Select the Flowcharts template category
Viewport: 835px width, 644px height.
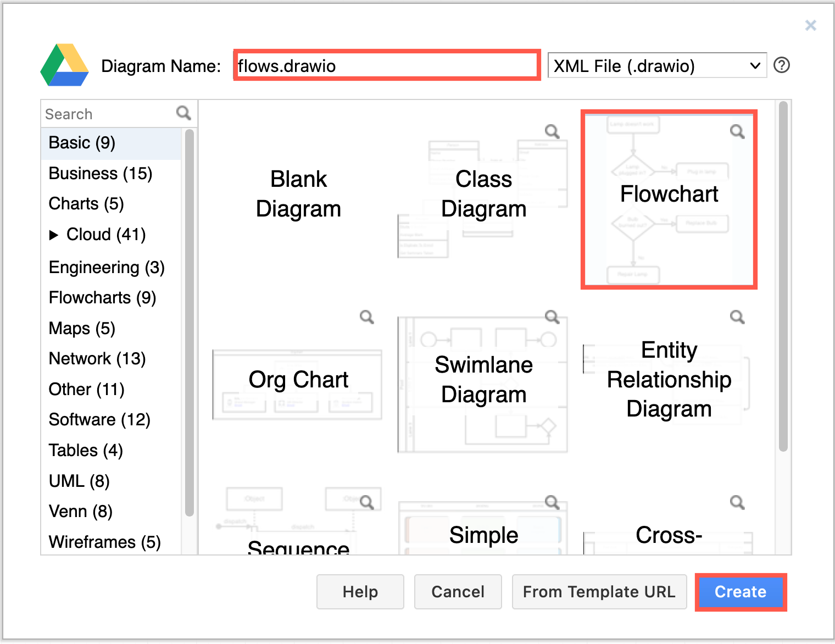[102, 297]
